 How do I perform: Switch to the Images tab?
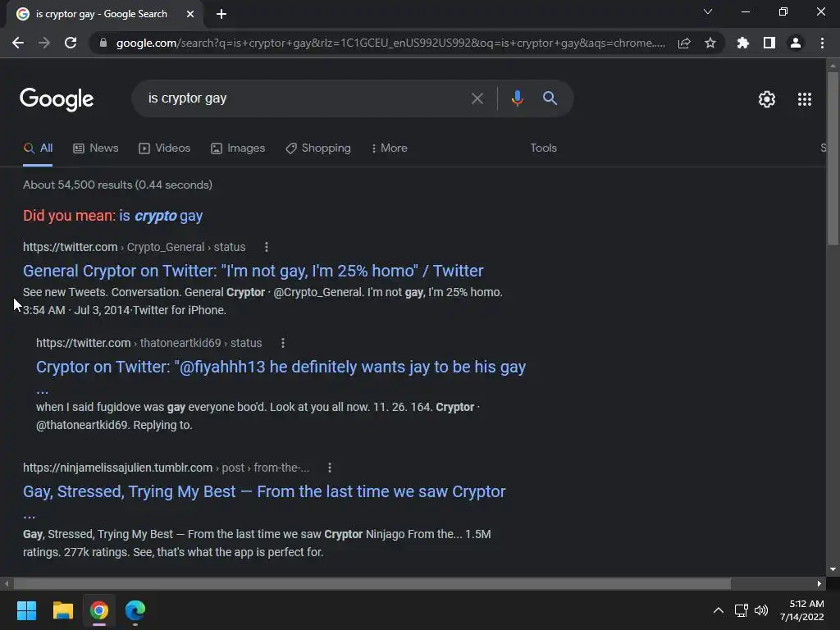tap(238, 148)
